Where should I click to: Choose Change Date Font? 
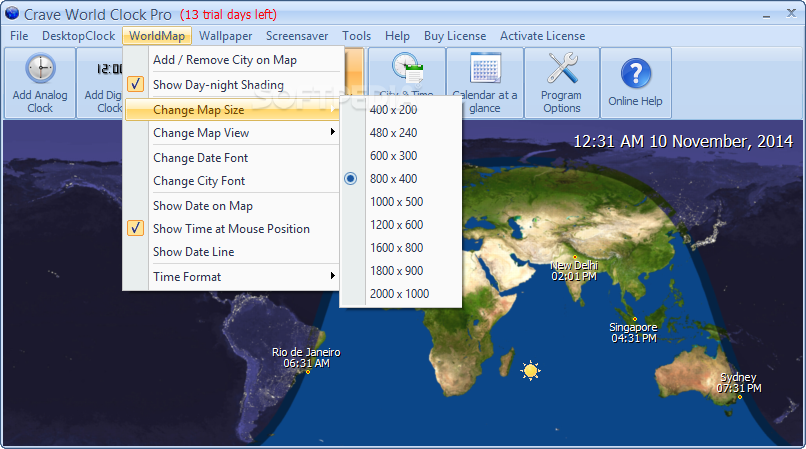tap(200, 158)
